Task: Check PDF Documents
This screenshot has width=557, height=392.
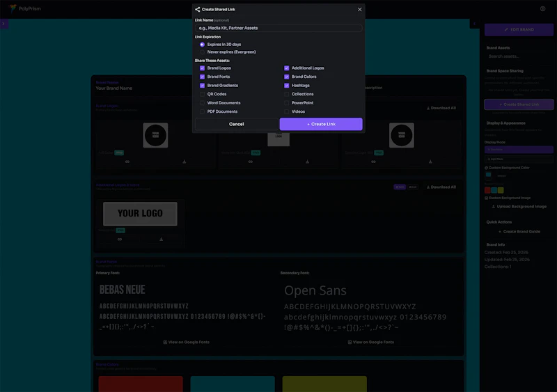Action: coord(202,111)
